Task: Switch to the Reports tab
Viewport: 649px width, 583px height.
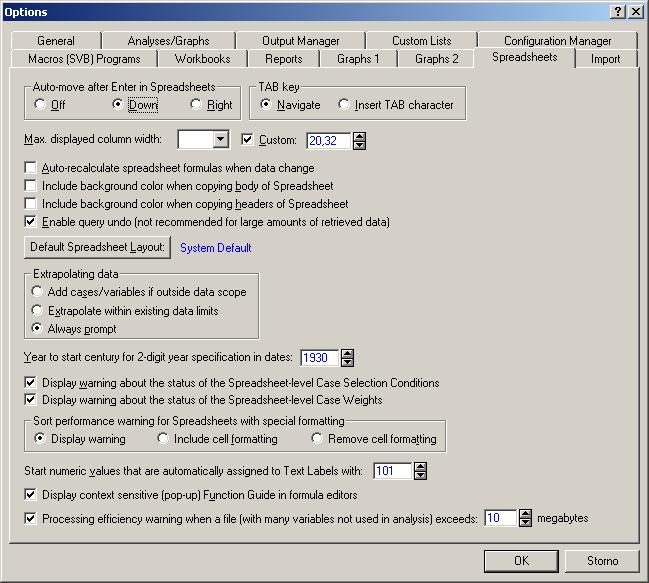Action: (284, 59)
